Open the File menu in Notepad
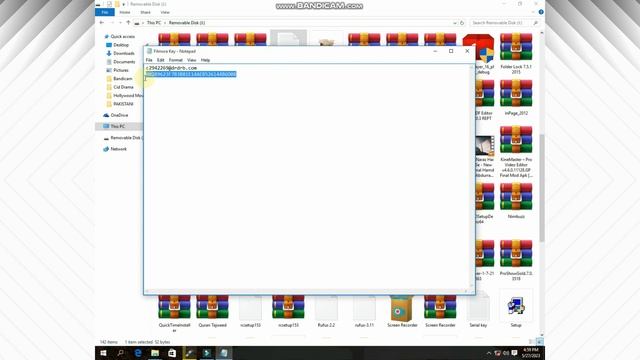 [149, 60]
